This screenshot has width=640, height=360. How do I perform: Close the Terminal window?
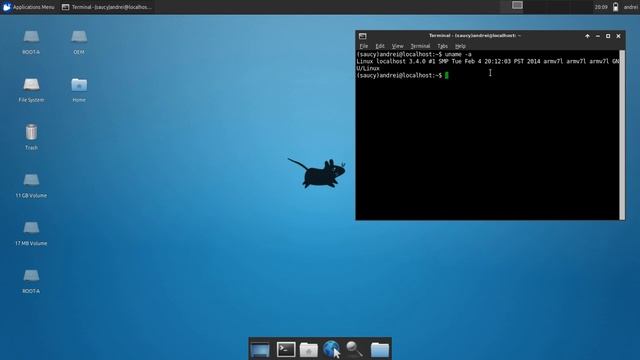coord(618,36)
